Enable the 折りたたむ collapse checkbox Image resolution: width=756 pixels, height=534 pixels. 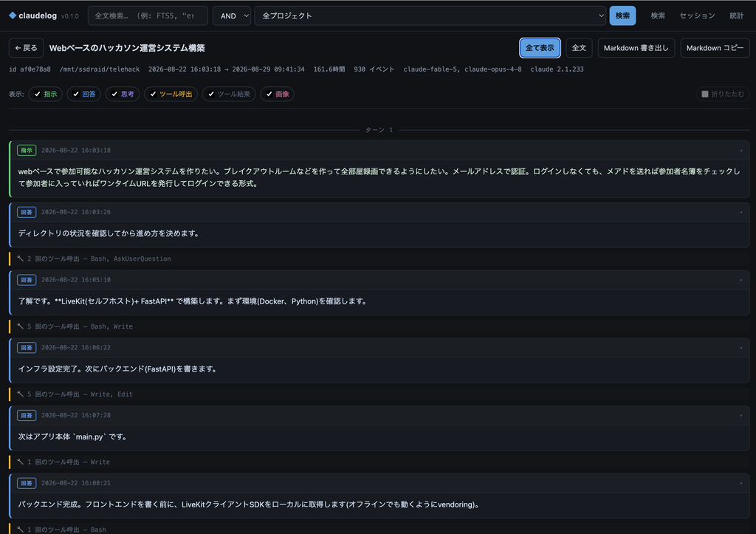coord(705,94)
